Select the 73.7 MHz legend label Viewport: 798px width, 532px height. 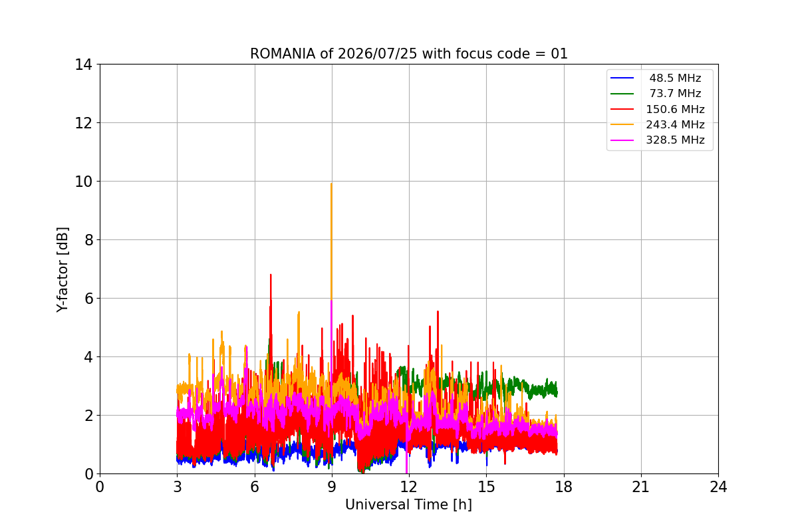point(675,94)
